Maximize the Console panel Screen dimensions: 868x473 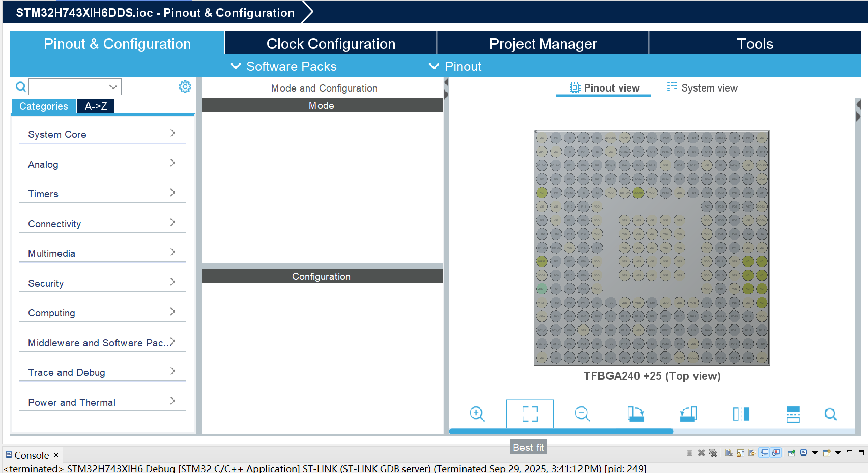(861, 452)
